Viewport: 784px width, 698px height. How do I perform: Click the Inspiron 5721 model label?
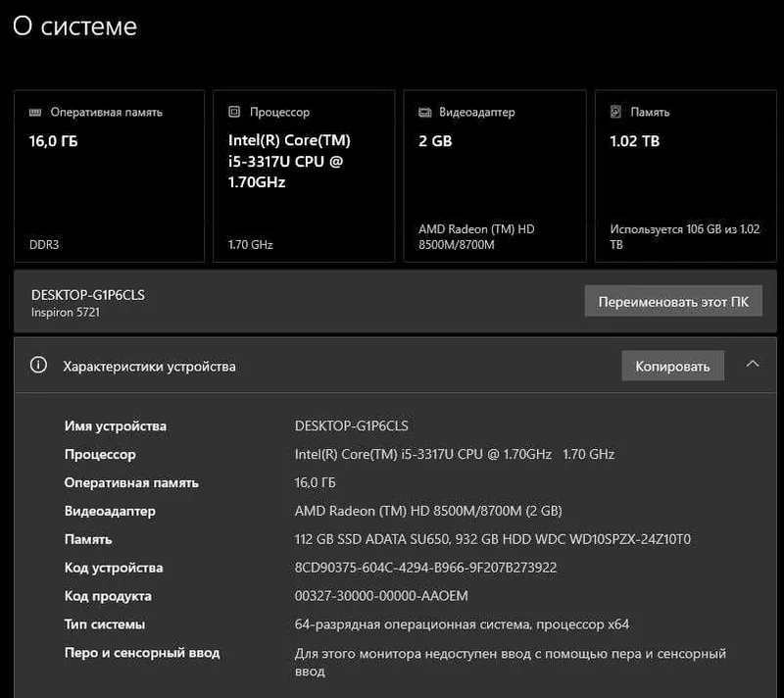66,313
